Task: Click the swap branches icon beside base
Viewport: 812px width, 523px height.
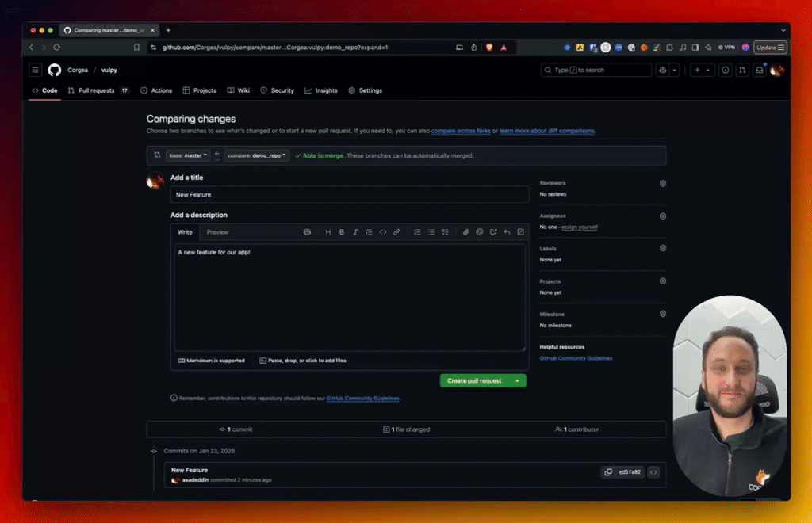Action: (x=157, y=155)
